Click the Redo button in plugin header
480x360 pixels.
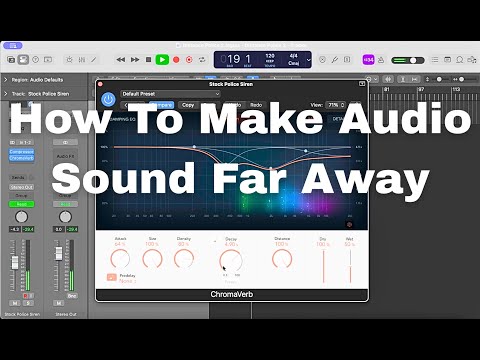256,105
